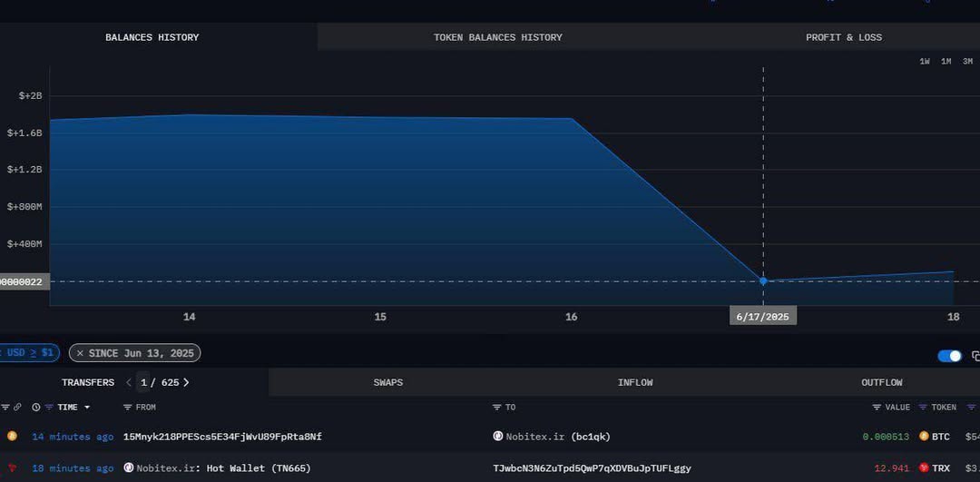Go to next transfers page arrow
980x482 pixels.
tap(186, 383)
